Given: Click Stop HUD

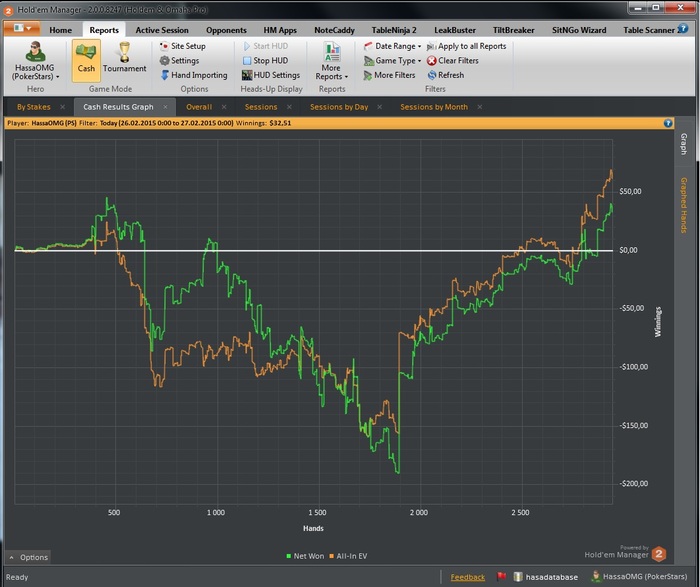Looking at the screenshot, I should click(x=266, y=60).
